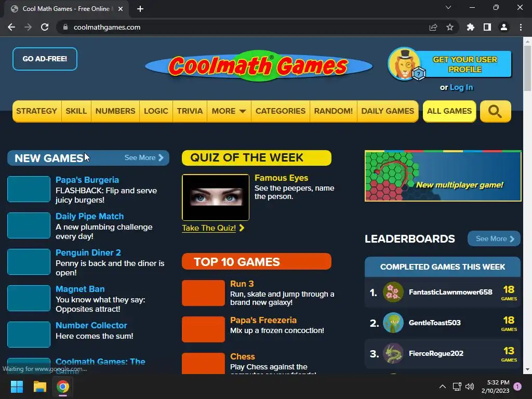Viewport: 532px width, 399px height.
Task: Show hidden system tray icons
Action: [443, 387]
